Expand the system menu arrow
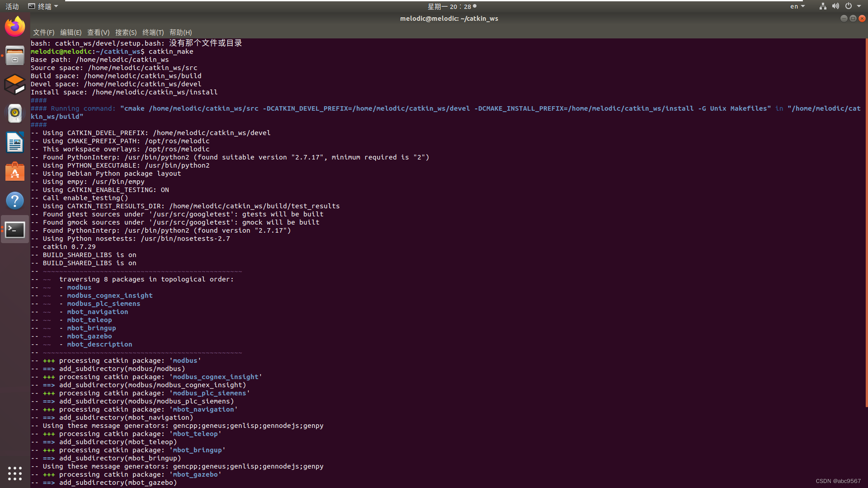 point(859,6)
